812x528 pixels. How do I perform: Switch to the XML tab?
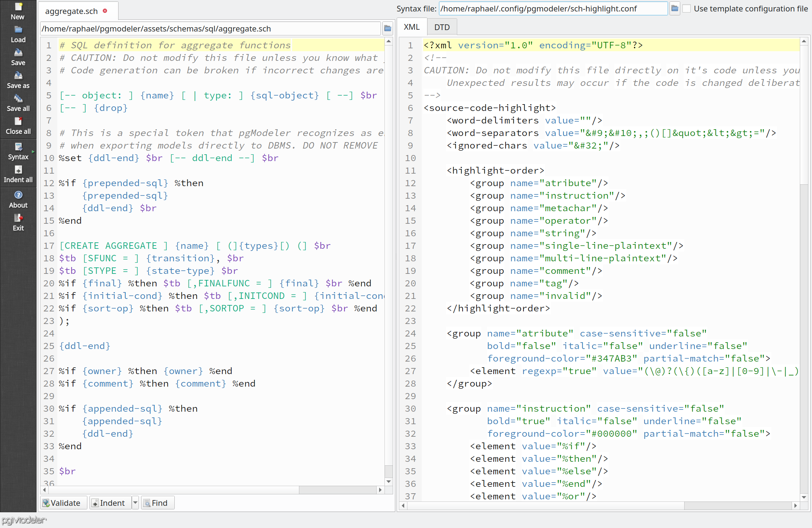pyautogui.click(x=411, y=26)
